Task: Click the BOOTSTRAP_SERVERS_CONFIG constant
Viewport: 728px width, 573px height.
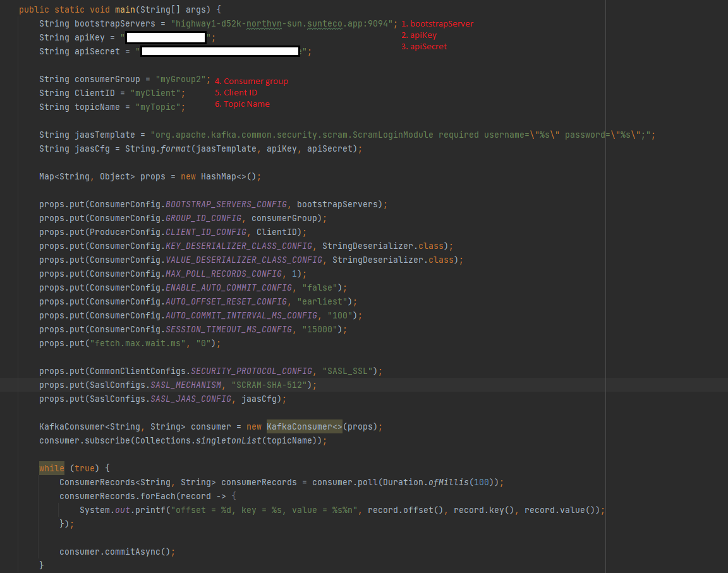Action: coord(226,204)
